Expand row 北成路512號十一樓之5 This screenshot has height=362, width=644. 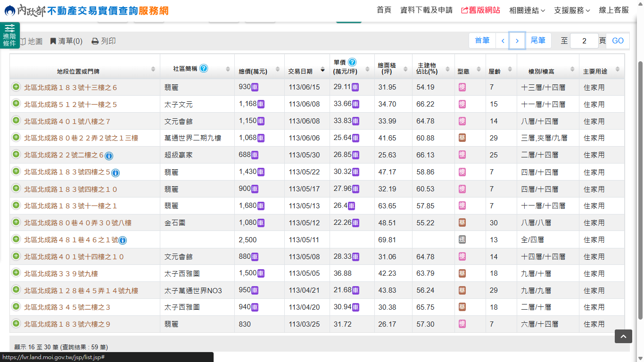16,104
